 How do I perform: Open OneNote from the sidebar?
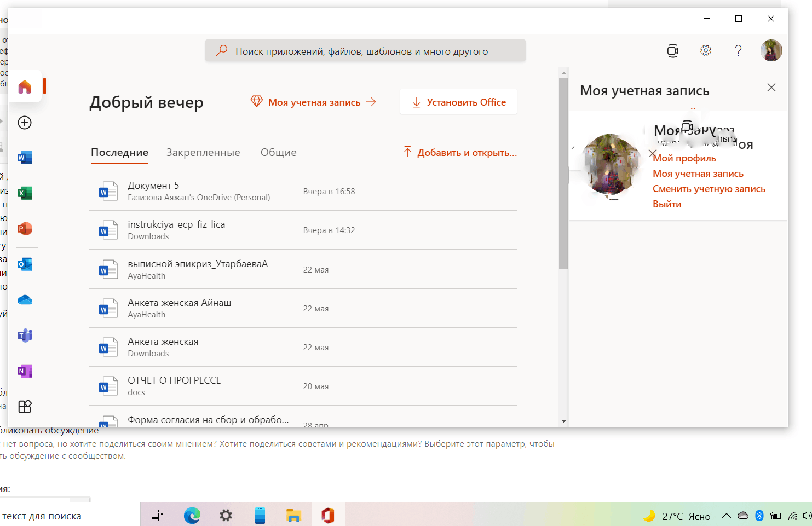tap(25, 371)
